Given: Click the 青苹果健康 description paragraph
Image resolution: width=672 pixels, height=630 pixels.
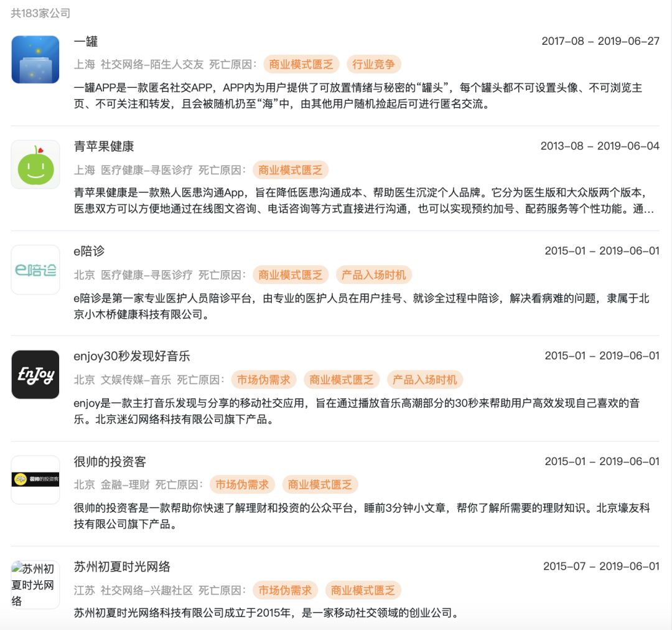Looking at the screenshot, I should coord(364,200).
